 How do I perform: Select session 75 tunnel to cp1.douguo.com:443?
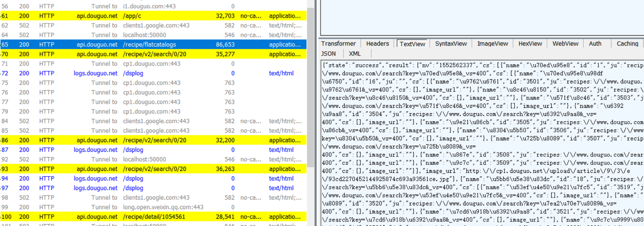click(x=153, y=83)
